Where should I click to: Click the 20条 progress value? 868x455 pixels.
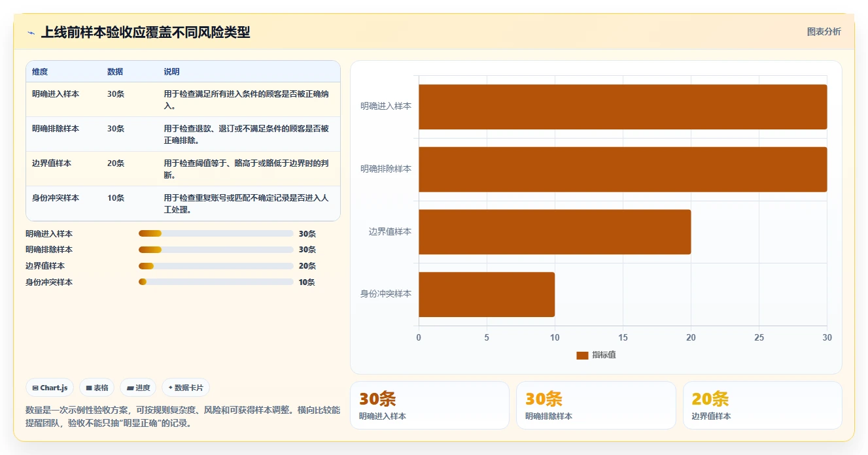(307, 266)
